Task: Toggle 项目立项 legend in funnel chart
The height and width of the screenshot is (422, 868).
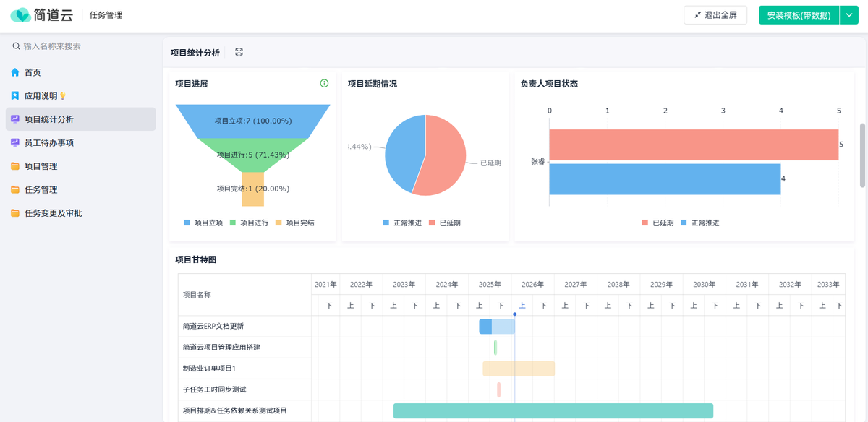Action: (x=203, y=223)
